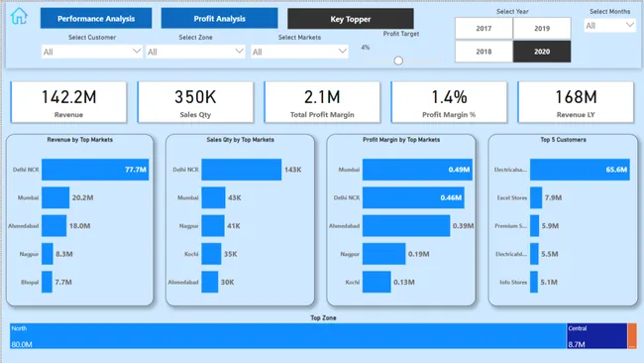This screenshot has width=644, height=363.
Task: Select Kochi 35K sales qty bar
Action: coord(211,254)
